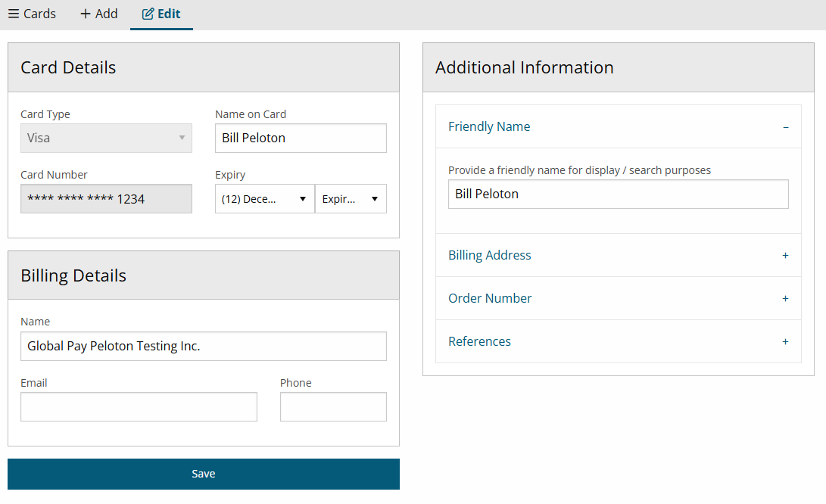Open the Cards list tab

point(32,14)
